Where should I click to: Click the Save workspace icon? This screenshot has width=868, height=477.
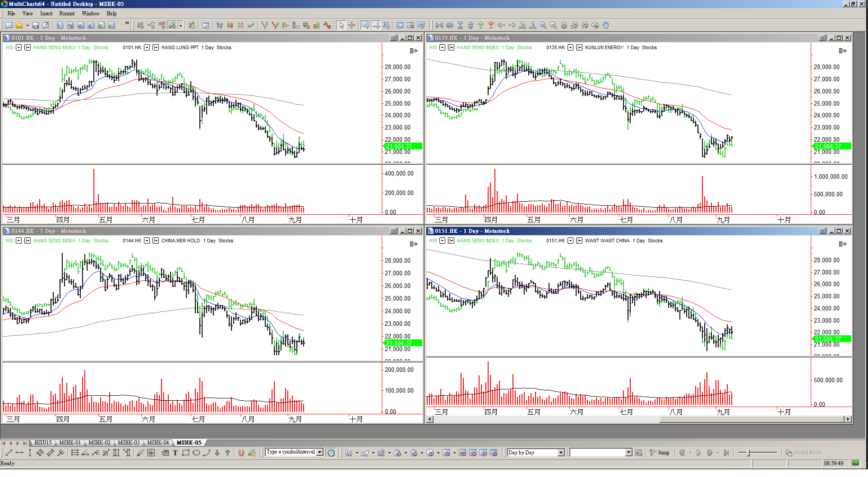(x=36, y=25)
